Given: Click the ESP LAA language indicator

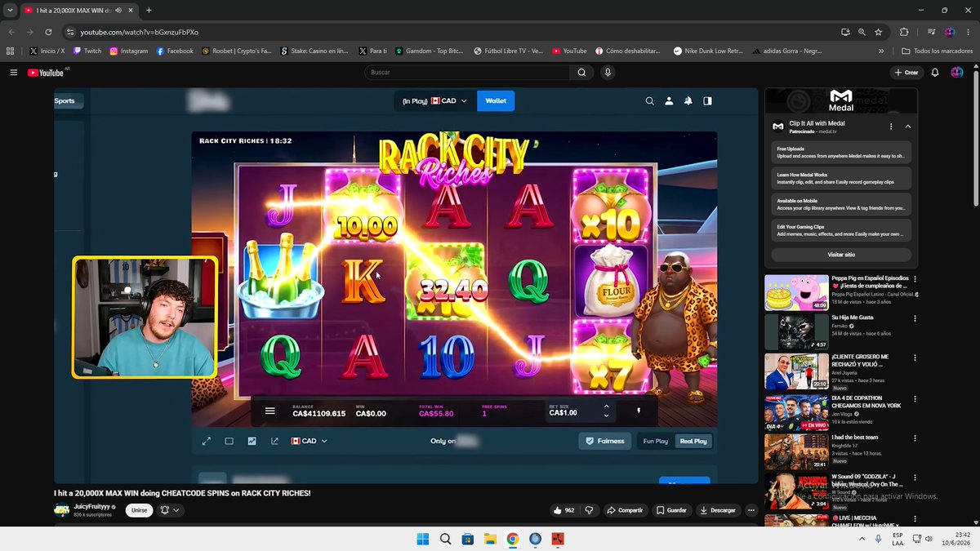Looking at the screenshot, I should coord(898,539).
